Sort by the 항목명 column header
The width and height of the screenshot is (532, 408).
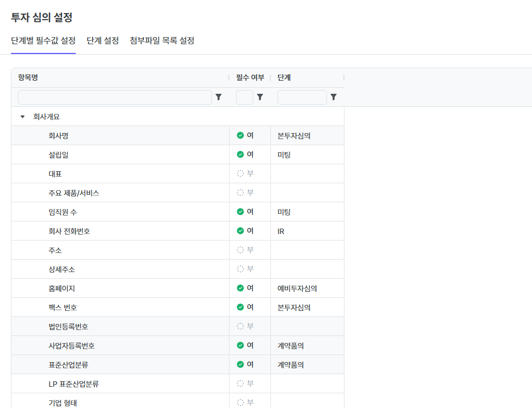(x=28, y=78)
